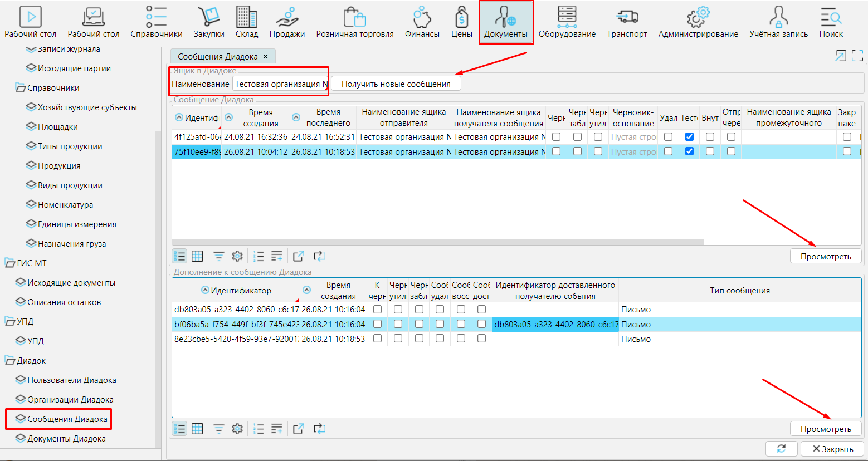868x461 pixels.
Task: Toggle Удал checkbox in second message row
Action: (669, 151)
